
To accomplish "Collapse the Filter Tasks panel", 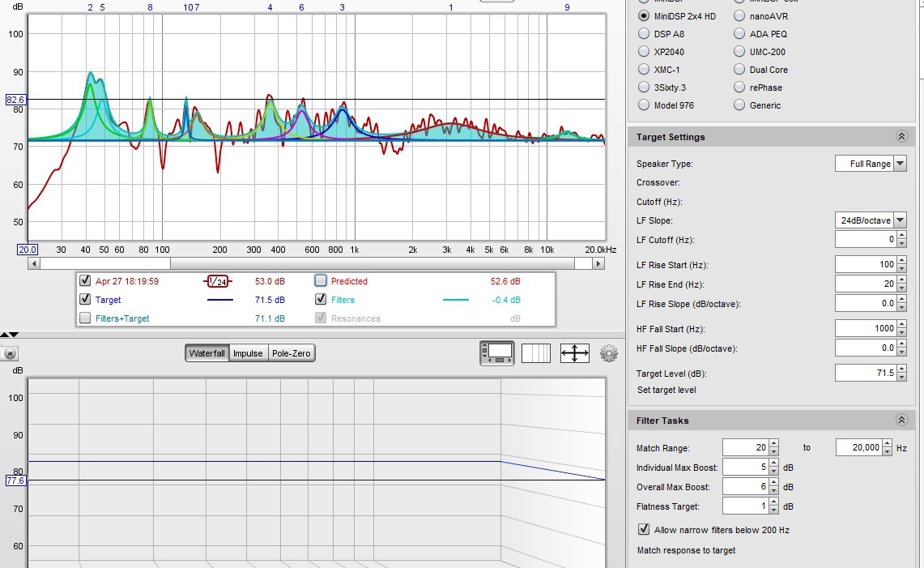I will 901,421.
